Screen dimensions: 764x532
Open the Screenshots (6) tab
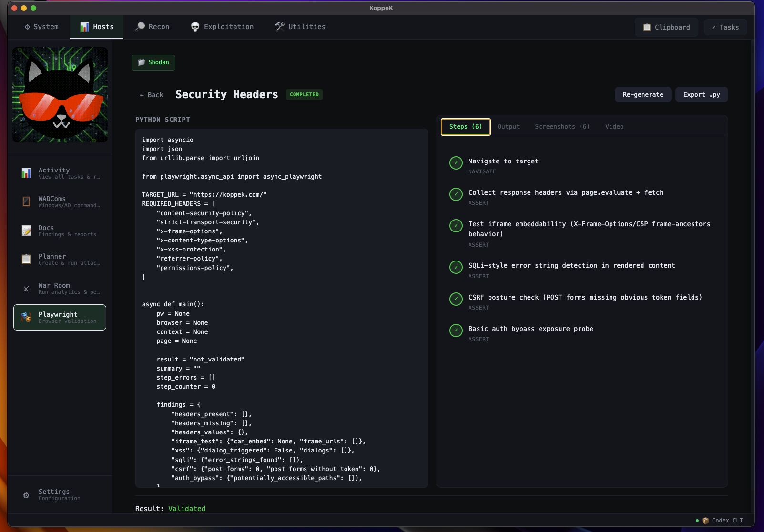point(562,126)
